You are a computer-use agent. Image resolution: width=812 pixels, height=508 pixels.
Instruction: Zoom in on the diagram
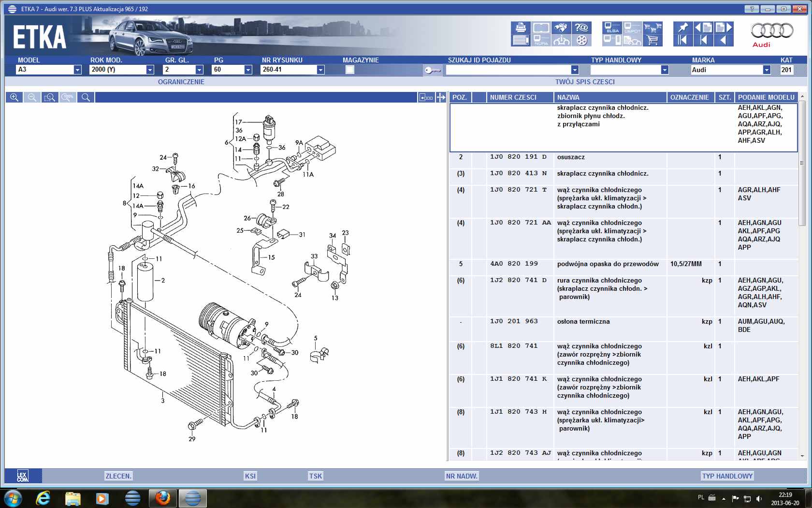click(14, 97)
